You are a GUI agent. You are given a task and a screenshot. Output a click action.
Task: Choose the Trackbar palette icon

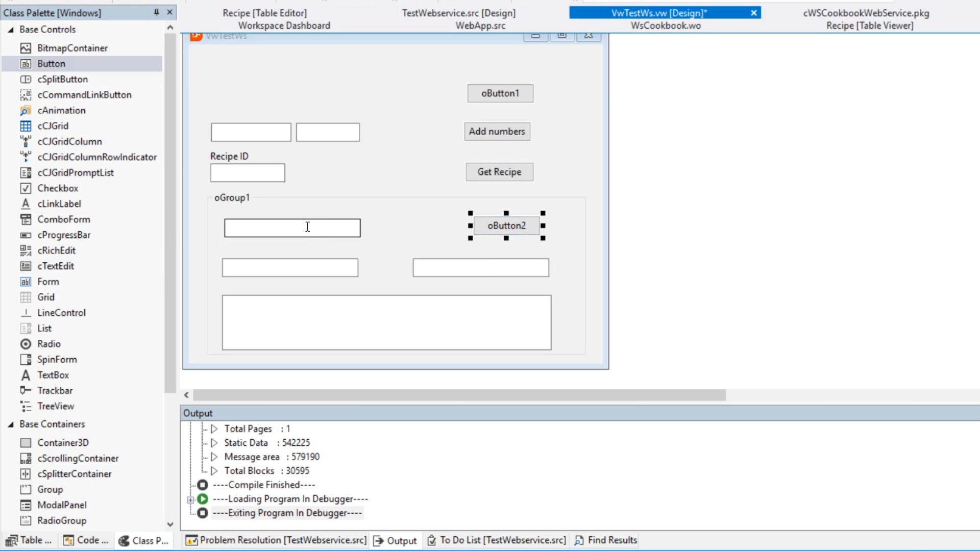tap(26, 391)
